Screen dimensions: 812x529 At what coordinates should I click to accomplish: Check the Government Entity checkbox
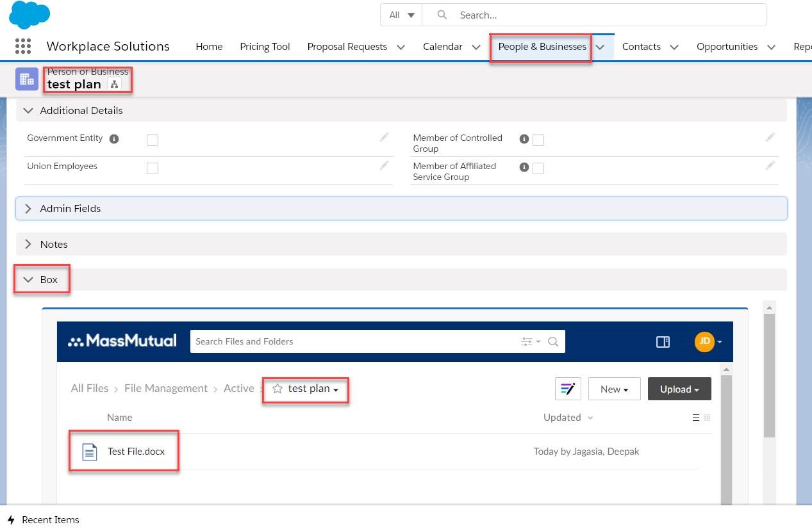153,140
